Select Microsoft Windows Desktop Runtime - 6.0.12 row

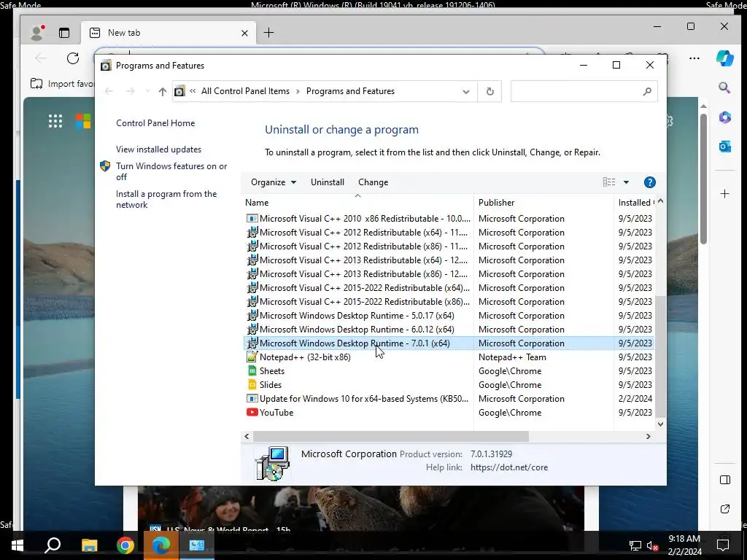449,330
